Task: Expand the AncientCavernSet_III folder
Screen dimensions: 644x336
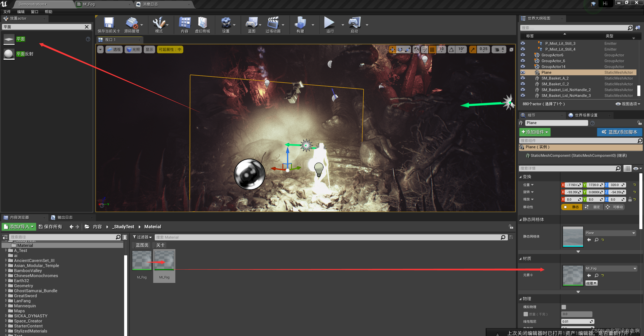Action: pos(6,260)
